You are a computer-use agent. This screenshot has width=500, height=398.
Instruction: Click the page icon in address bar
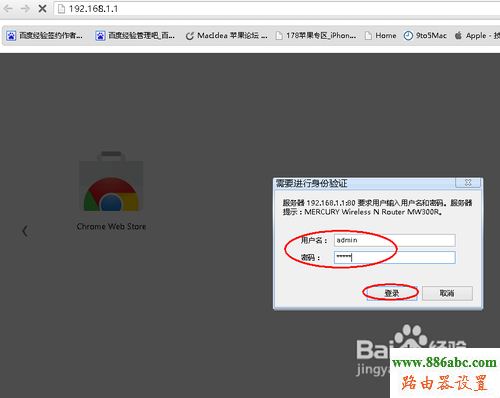coord(61,9)
